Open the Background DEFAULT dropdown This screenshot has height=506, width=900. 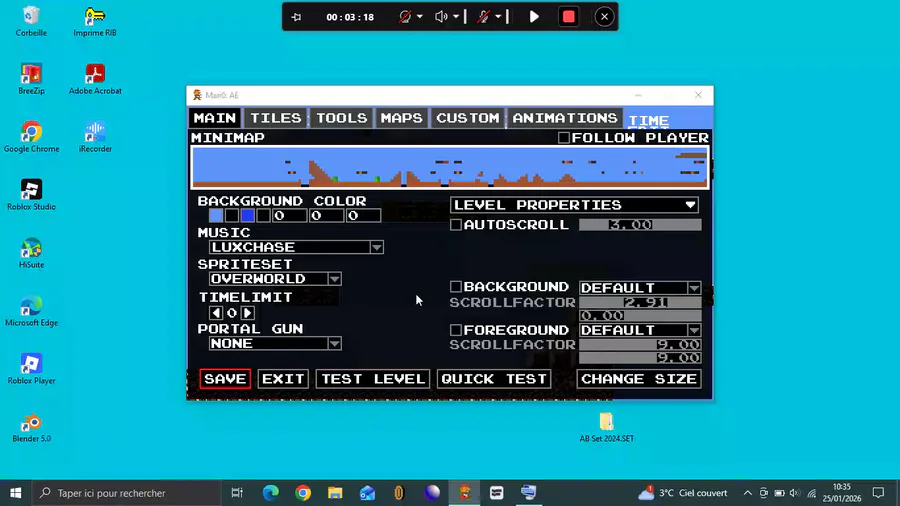(x=640, y=287)
